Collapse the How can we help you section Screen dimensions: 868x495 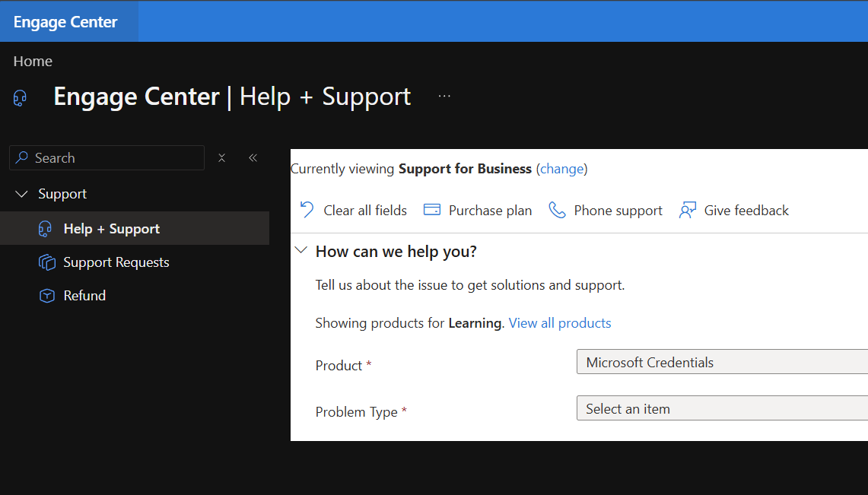pos(301,251)
